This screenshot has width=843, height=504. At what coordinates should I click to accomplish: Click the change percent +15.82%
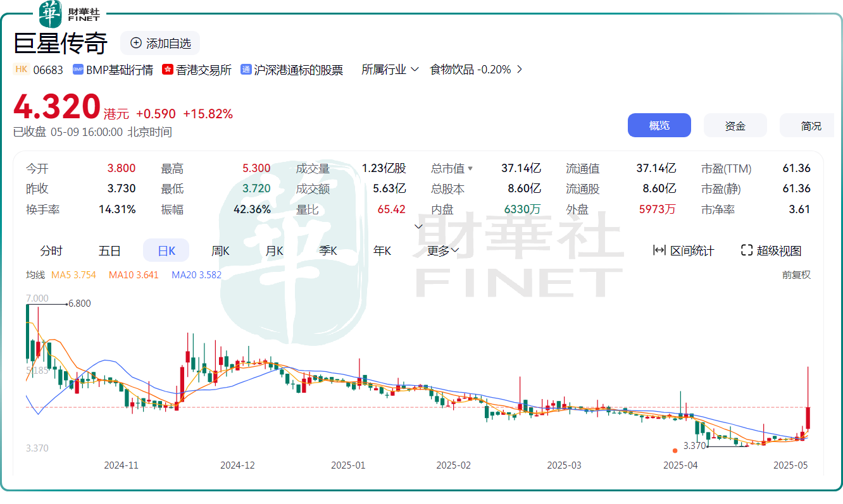point(208,114)
